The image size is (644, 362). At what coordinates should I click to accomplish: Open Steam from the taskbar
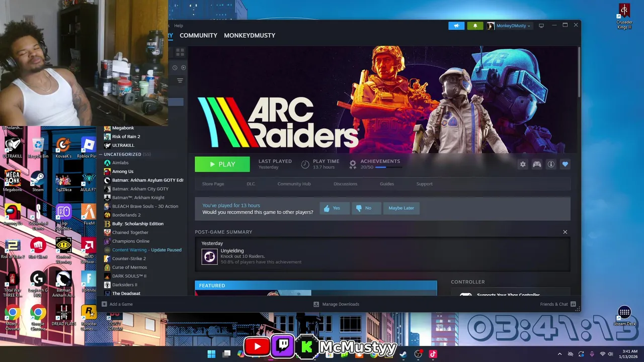[403, 354]
